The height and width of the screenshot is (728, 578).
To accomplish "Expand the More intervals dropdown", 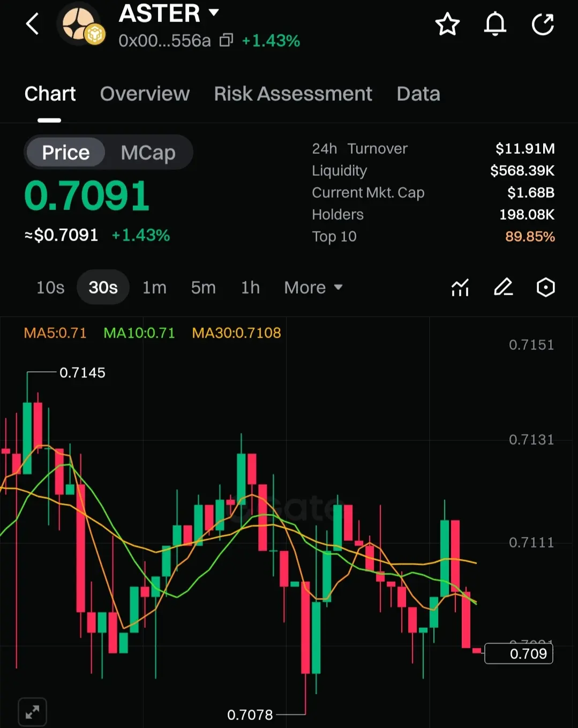I will pos(313,288).
